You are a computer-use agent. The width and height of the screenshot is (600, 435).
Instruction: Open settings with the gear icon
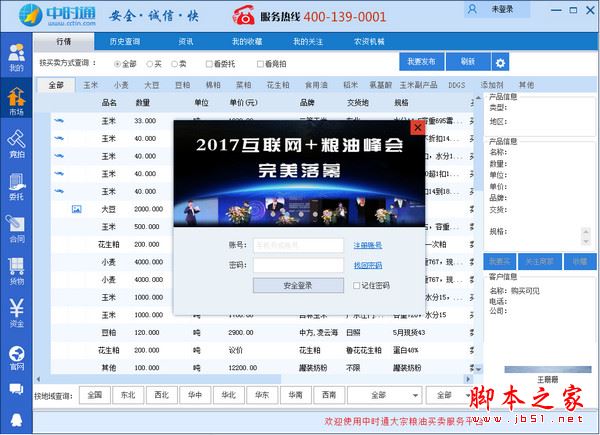tap(500, 62)
